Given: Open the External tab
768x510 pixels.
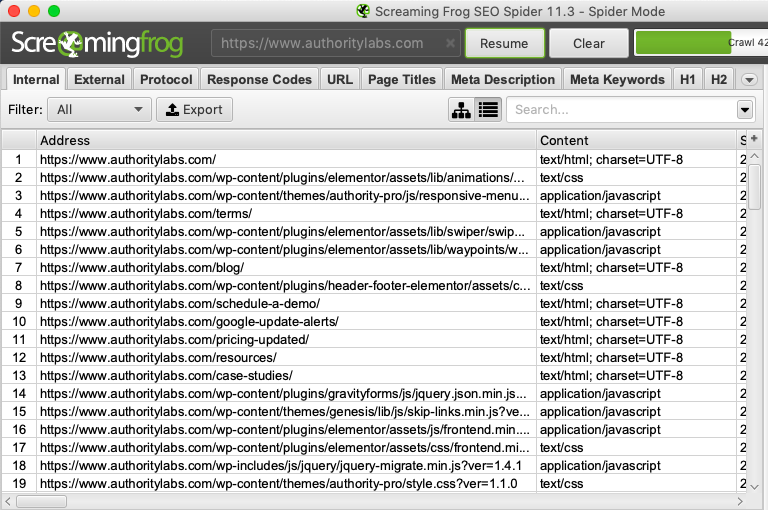Looking at the screenshot, I should [99, 79].
